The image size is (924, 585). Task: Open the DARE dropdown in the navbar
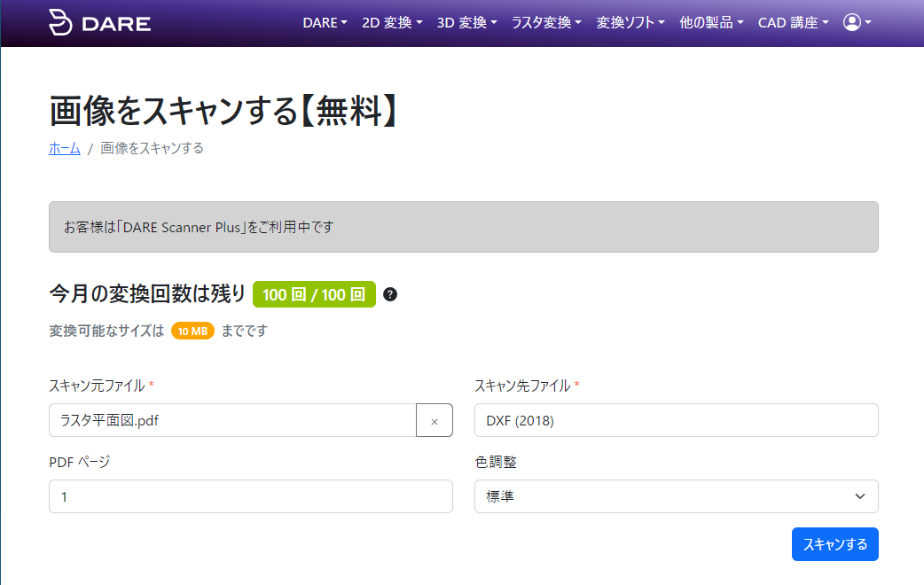(325, 23)
